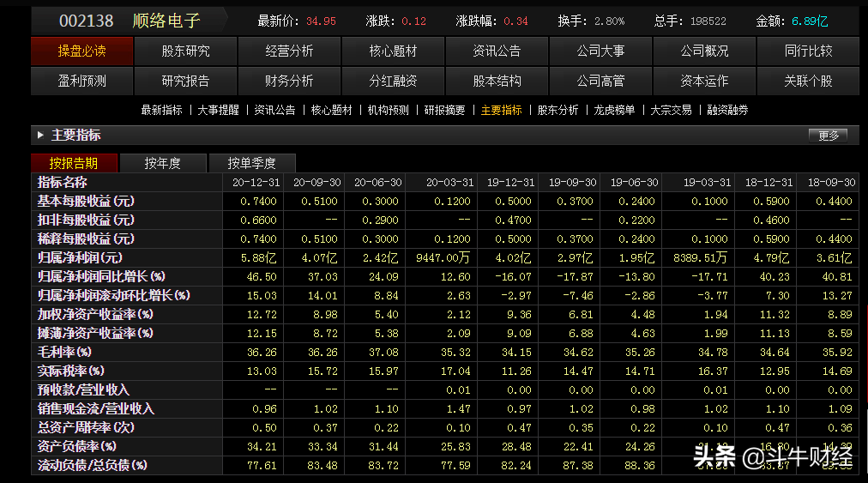Click the 流动负债/总负债(%) row label

(93, 465)
